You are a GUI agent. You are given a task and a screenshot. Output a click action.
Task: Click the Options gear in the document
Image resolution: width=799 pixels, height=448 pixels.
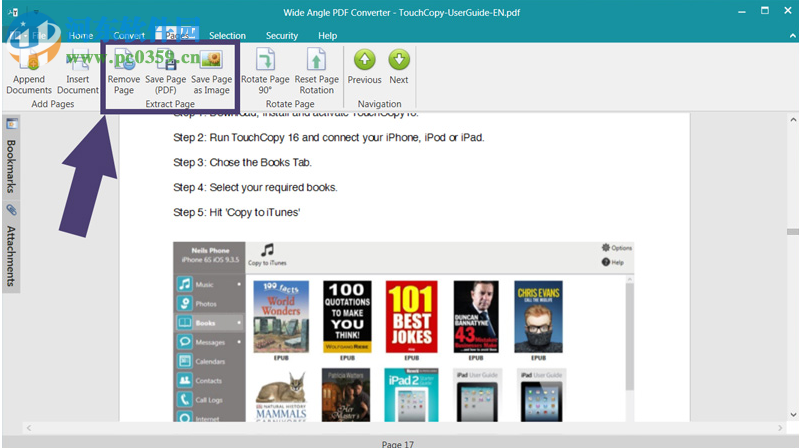click(x=605, y=247)
